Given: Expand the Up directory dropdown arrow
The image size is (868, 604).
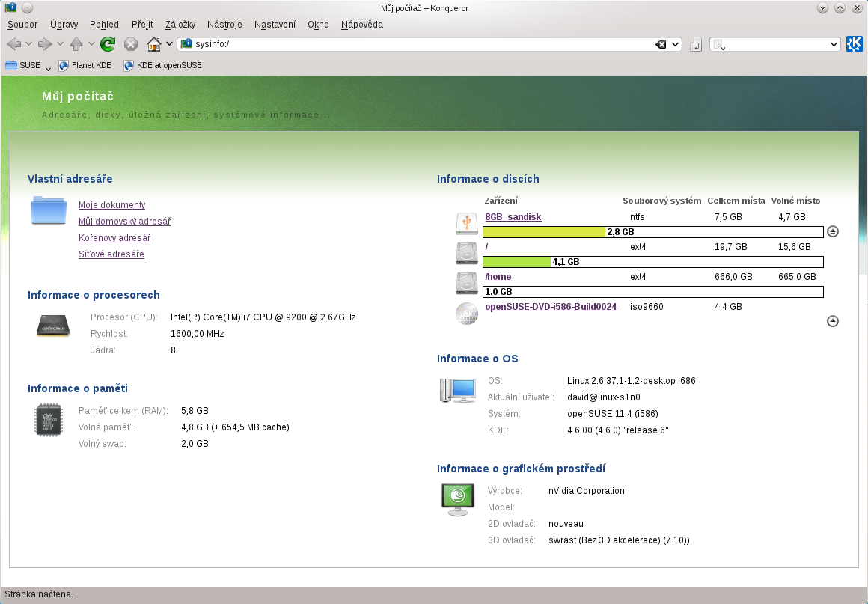Looking at the screenshot, I should pos(91,43).
